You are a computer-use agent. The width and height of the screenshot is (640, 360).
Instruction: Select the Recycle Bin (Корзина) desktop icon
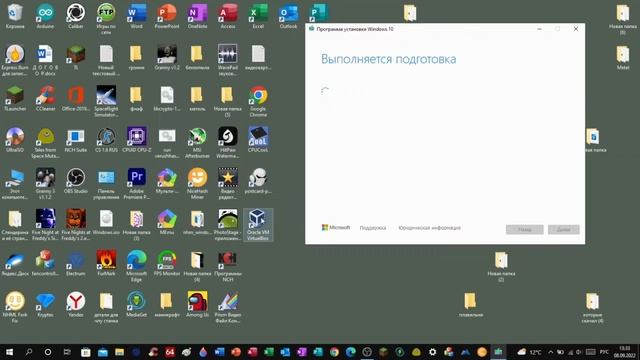point(15,16)
